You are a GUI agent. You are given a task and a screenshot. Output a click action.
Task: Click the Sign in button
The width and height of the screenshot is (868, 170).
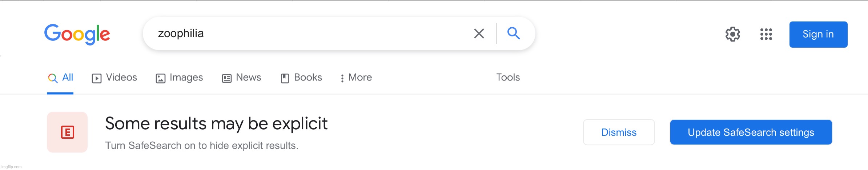coord(818,34)
